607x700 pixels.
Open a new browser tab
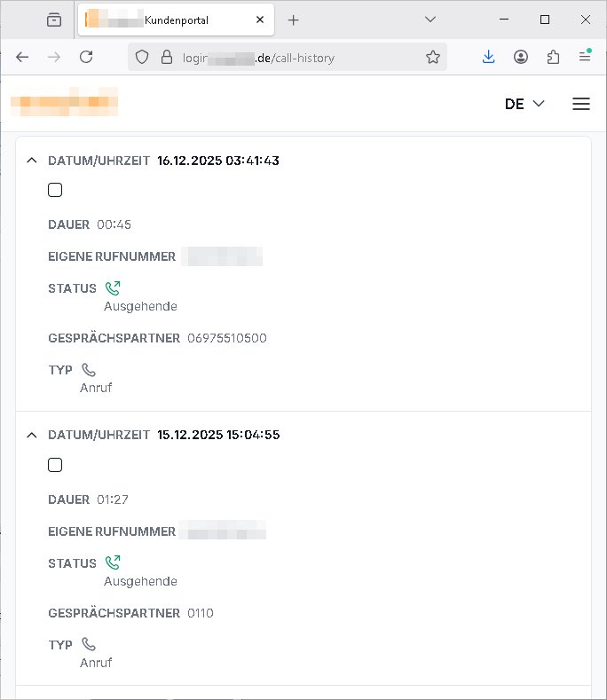click(x=294, y=20)
